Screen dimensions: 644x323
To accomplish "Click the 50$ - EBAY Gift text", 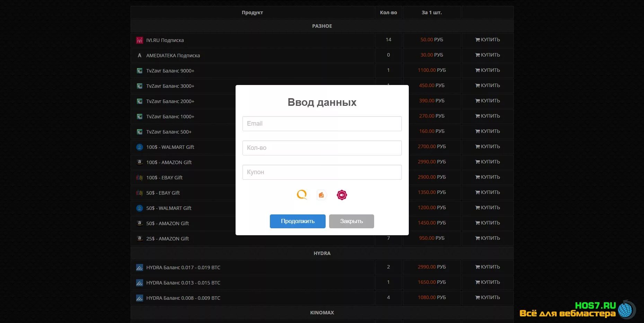I will coord(163,193).
